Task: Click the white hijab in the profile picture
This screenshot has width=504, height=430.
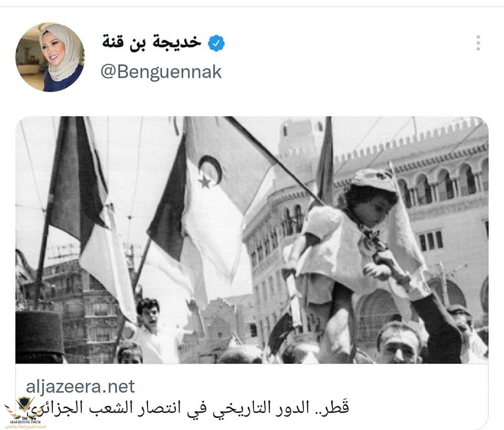Action: tap(62, 53)
